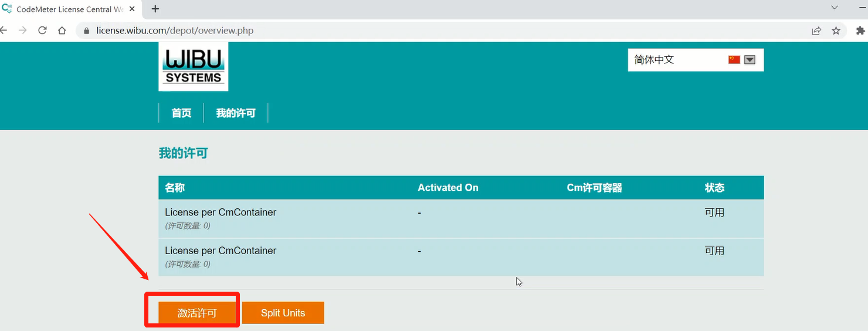Open the 简体中文 language dropdown

(x=696, y=60)
